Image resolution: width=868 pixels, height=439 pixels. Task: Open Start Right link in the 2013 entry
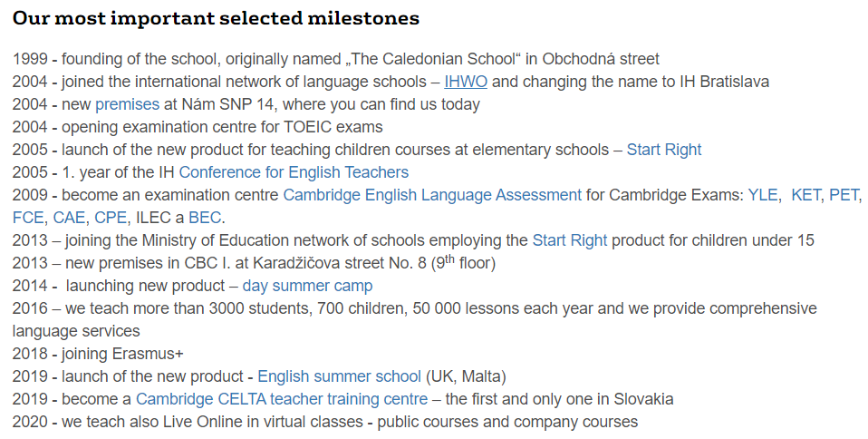coord(569,240)
